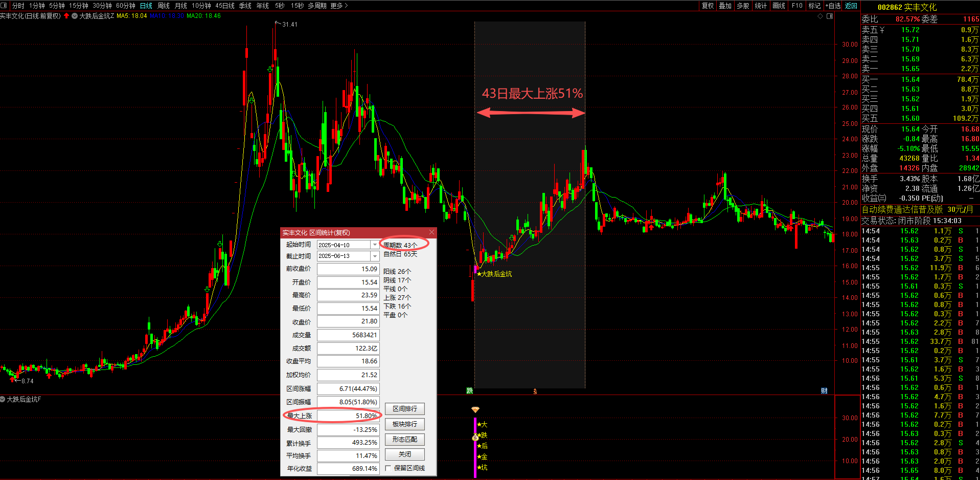Click the 区间排行 button
Viewport: 980px width, 480px height.
[x=404, y=409]
